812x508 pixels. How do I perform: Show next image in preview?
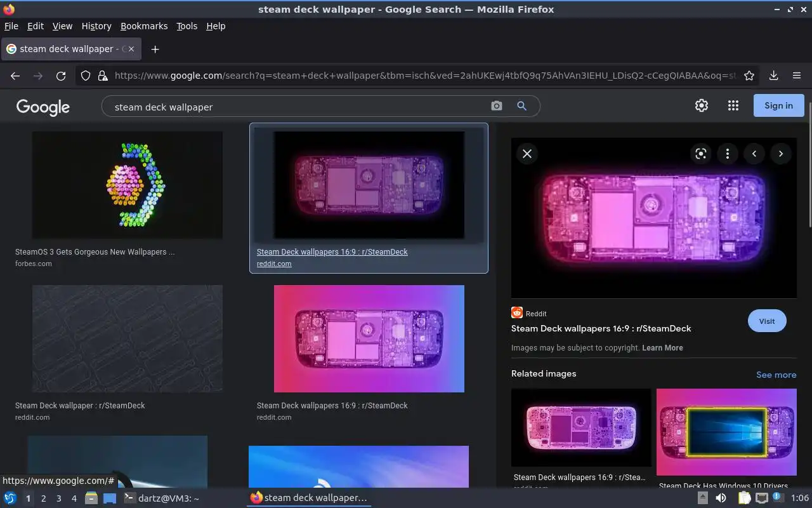pos(781,154)
